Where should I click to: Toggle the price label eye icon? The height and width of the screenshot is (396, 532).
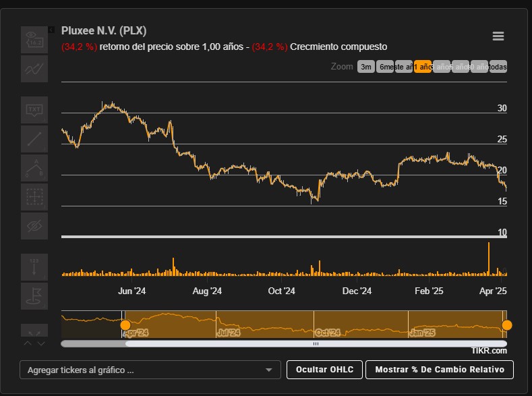pos(34,40)
